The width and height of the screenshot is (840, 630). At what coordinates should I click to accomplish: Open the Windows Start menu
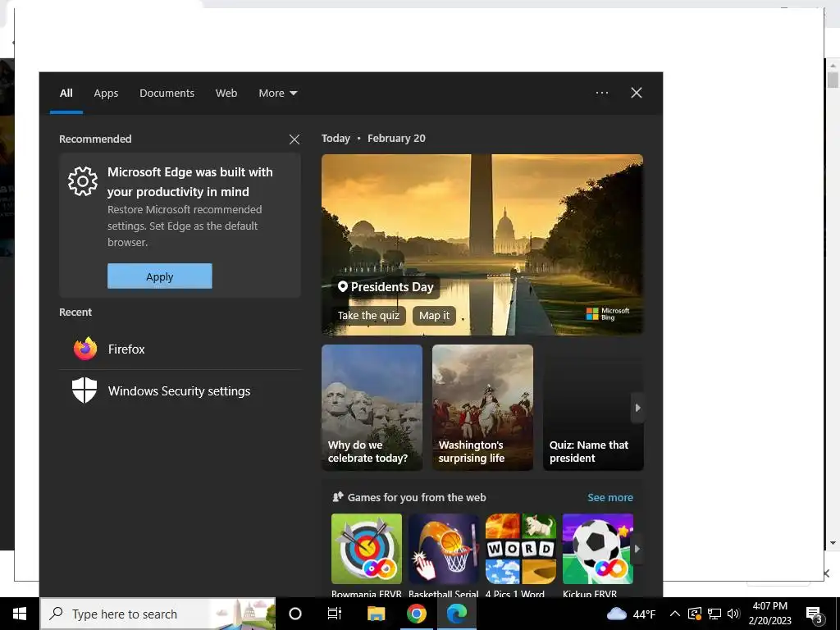[x=20, y=614]
